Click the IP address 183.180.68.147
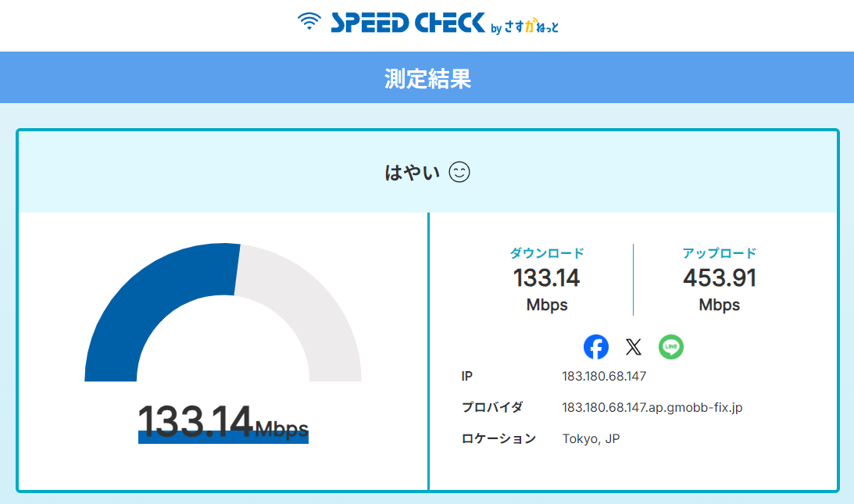 (604, 377)
